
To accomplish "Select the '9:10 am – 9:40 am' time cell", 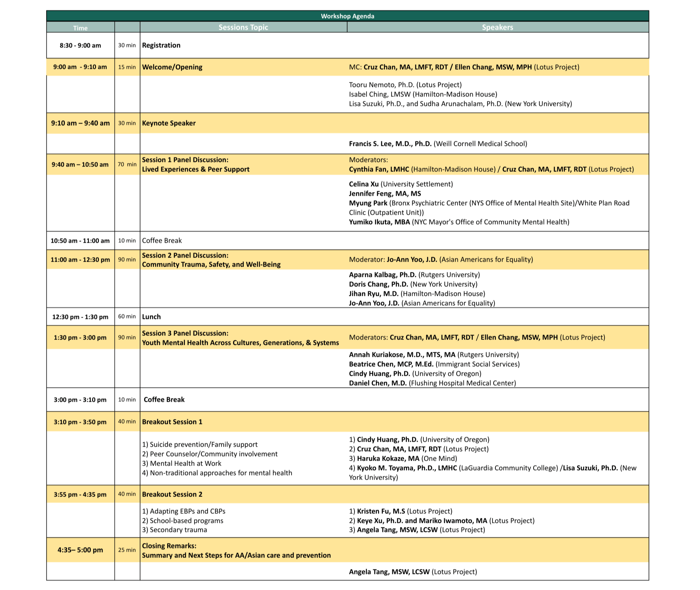I will pyautogui.click(x=80, y=123).
